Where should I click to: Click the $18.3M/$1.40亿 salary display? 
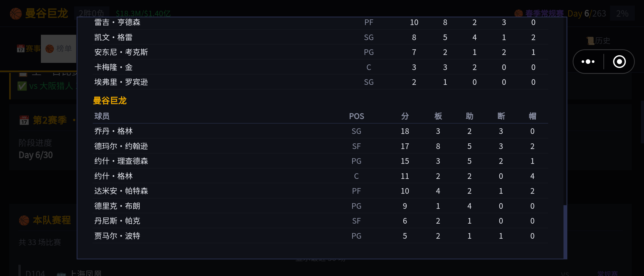pyautogui.click(x=143, y=14)
